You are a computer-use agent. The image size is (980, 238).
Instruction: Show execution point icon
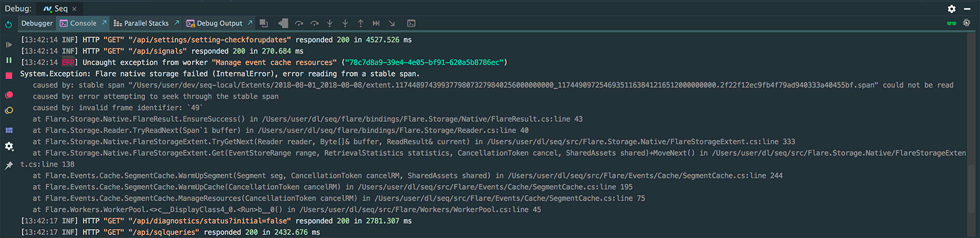(x=283, y=23)
